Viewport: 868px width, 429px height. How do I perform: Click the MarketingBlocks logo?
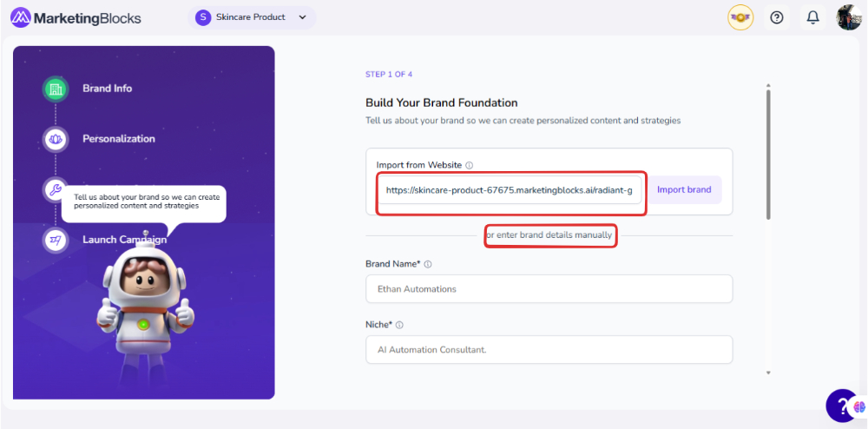pyautogui.click(x=76, y=17)
